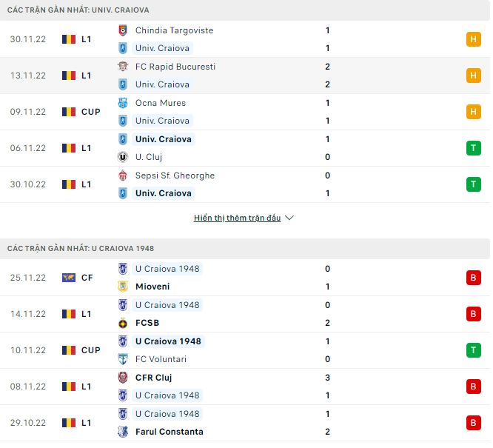
Task: Click the CFR Cluj team crest
Action: point(123,378)
